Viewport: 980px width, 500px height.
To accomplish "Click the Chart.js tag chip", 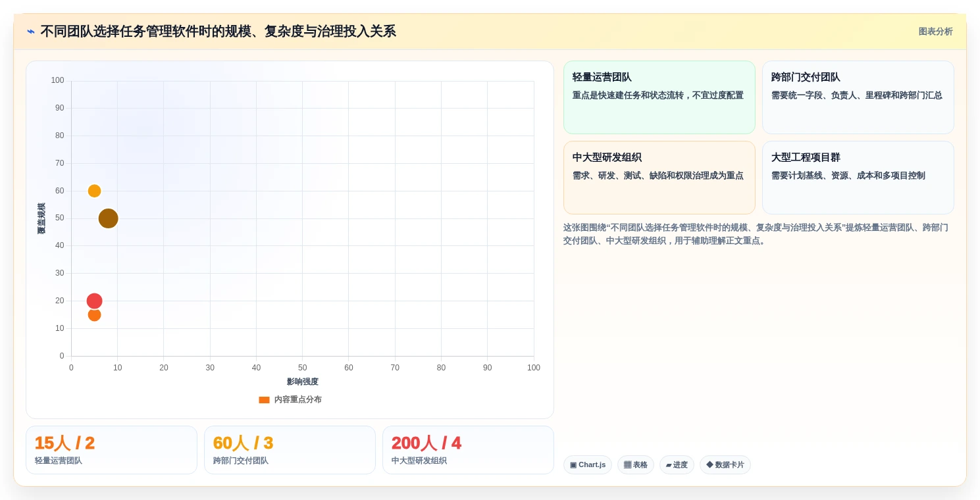I will (x=588, y=465).
